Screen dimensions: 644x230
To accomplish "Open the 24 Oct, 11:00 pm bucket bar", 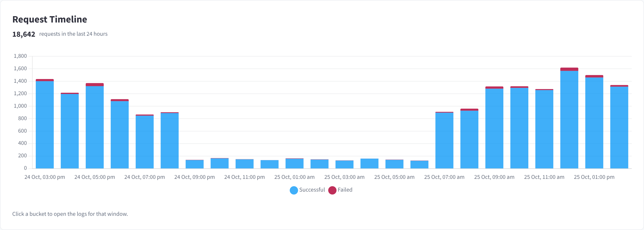I will 245,164.
